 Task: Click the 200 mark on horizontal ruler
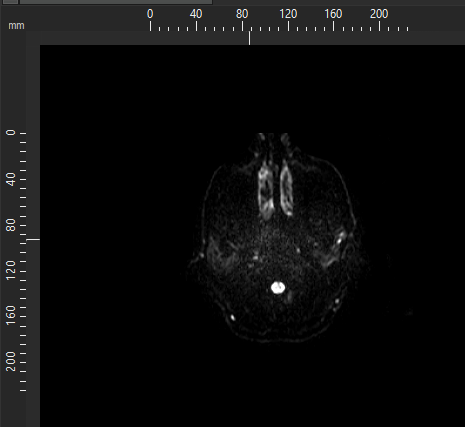pos(379,14)
